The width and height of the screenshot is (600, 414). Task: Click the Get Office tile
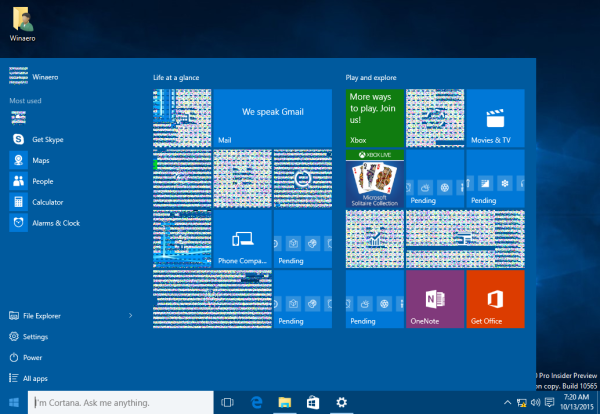pyautogui.click(x=494, y=298)
